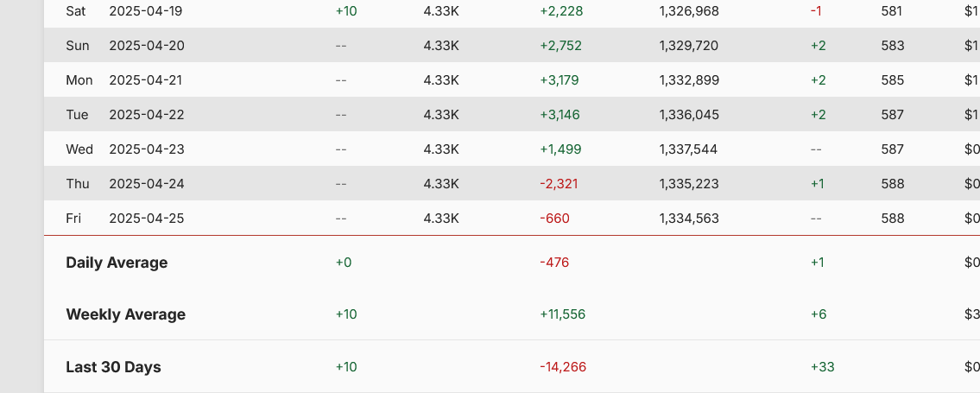Select the red -2,321 value
The width and height of the screenshot is (980, 393).
coord(558,184)
